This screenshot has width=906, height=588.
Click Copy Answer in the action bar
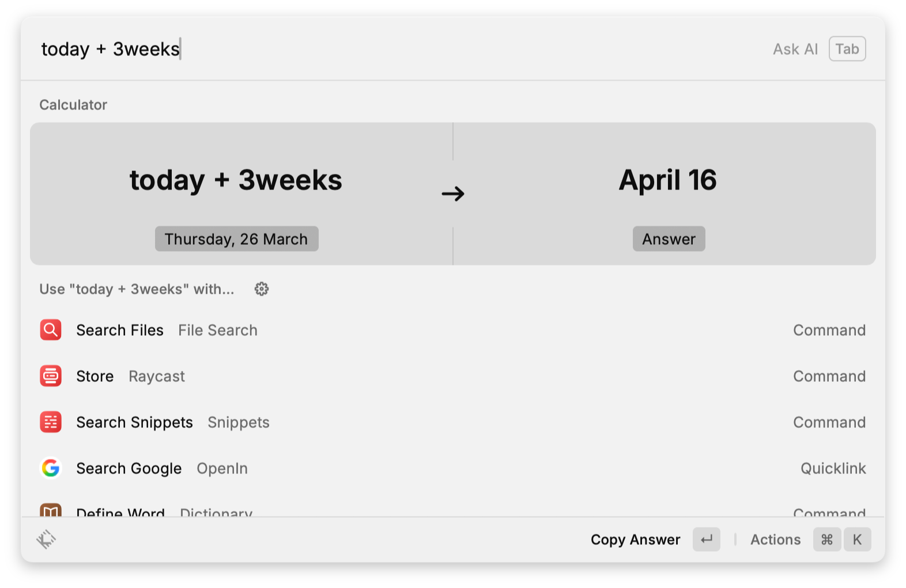(635, 540)
